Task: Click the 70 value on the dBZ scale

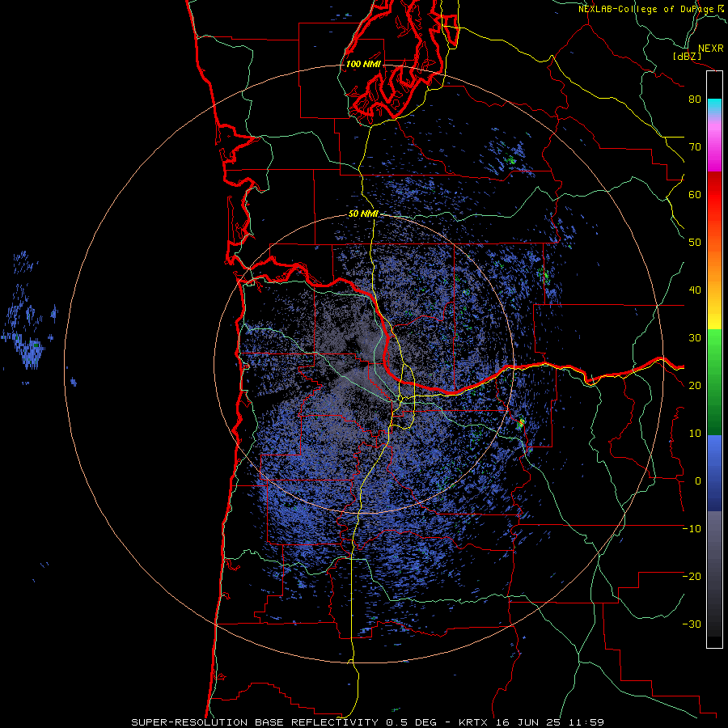Action: click(x=695, y=146)
